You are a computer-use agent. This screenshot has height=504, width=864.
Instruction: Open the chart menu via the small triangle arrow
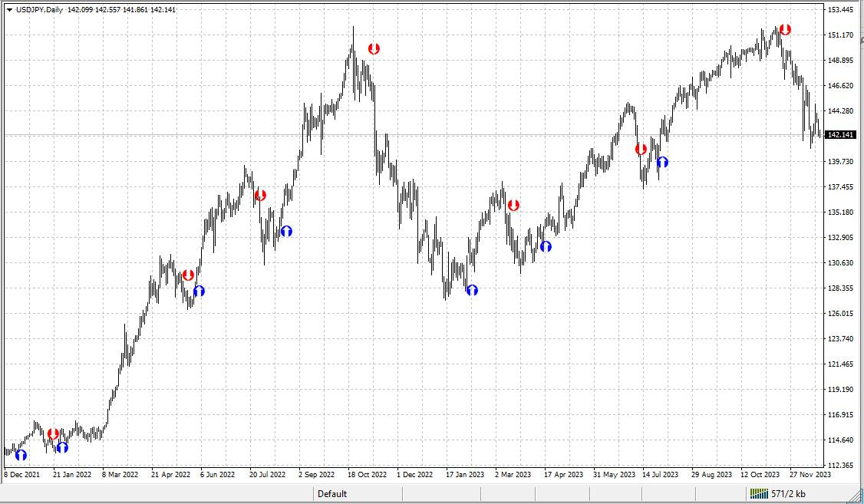pyautogui.click(x=8, y=11)
